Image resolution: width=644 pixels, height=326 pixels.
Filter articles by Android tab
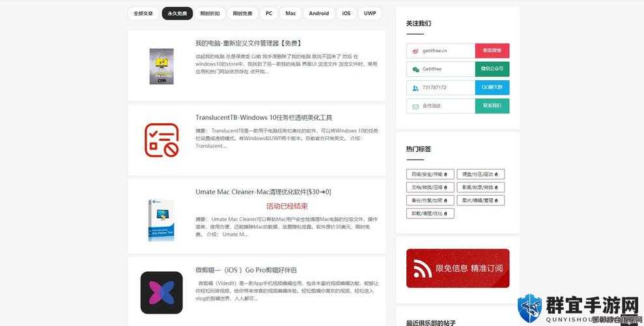[x=319, y=13]
